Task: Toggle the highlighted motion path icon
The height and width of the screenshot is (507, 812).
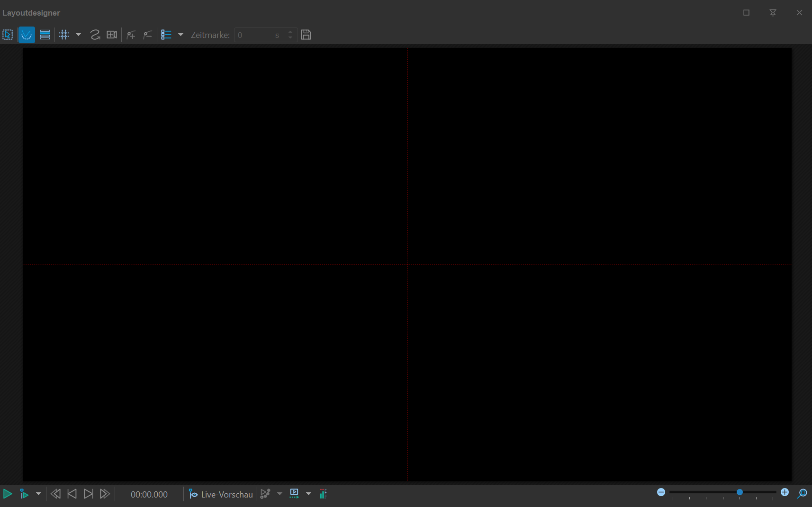Action: tap(27, 35)
